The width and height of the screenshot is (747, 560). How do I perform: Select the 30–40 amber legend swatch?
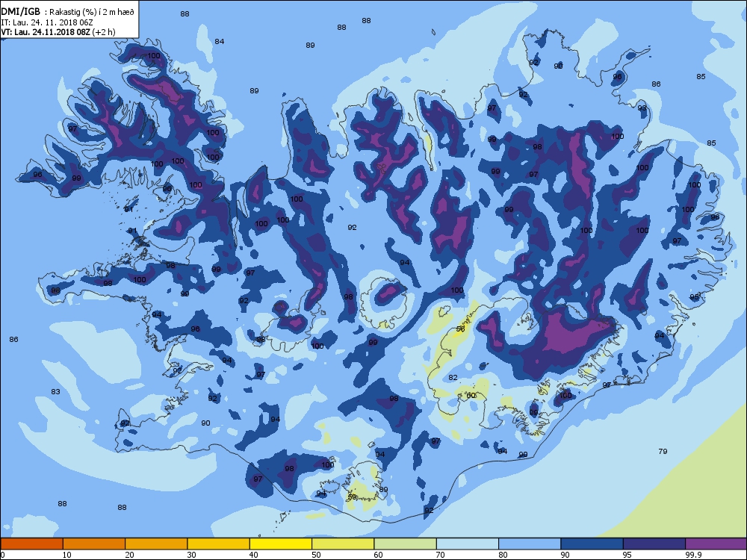pos(219,544)
